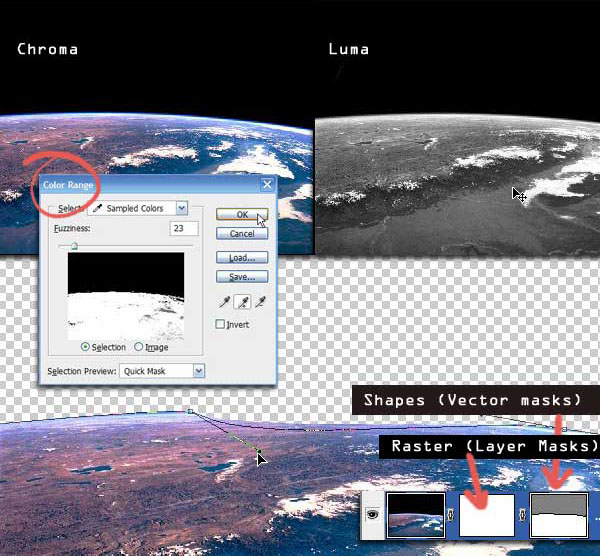Click the Fuzziness value field
This screenshot has width=600, height=556.
coord(184,228)
